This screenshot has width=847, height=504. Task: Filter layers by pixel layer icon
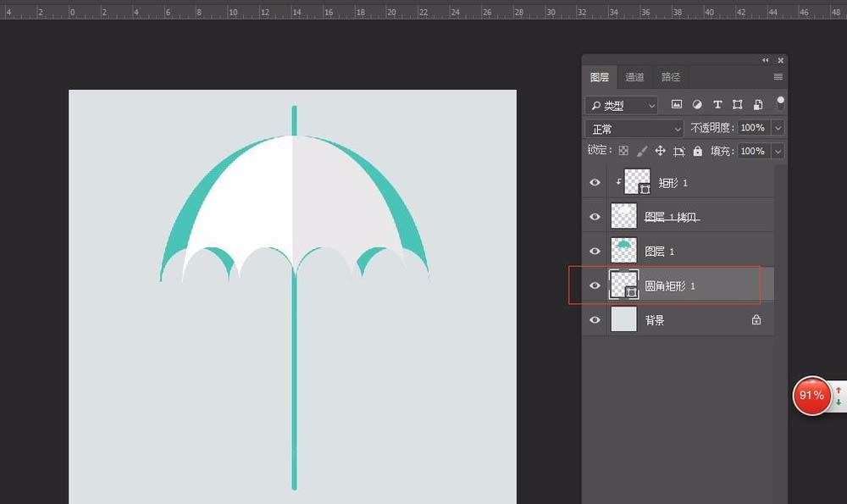coord(677,105)
